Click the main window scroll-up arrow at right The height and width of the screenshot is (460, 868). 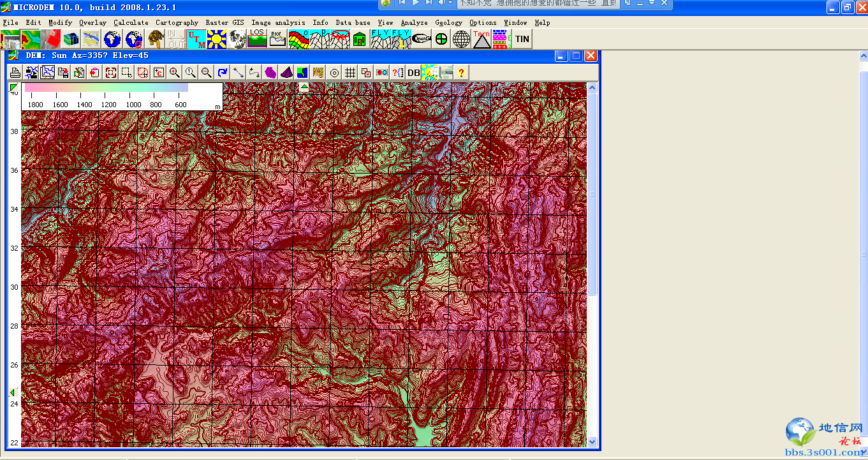[864, 57]
